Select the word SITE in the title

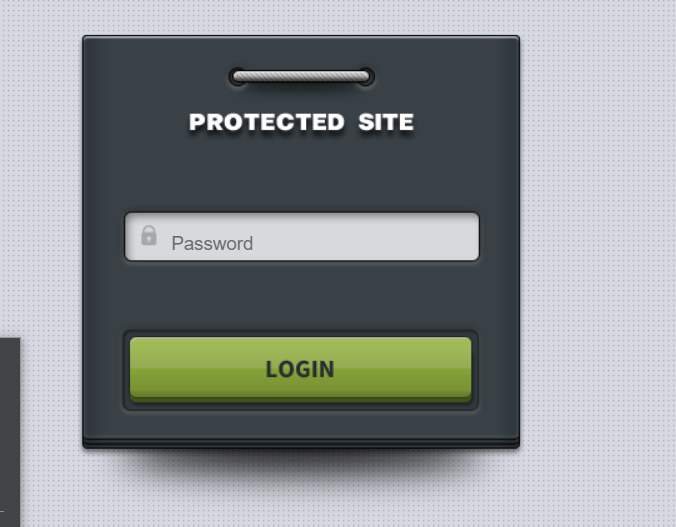pyautogui.click(x=386, y=122)
